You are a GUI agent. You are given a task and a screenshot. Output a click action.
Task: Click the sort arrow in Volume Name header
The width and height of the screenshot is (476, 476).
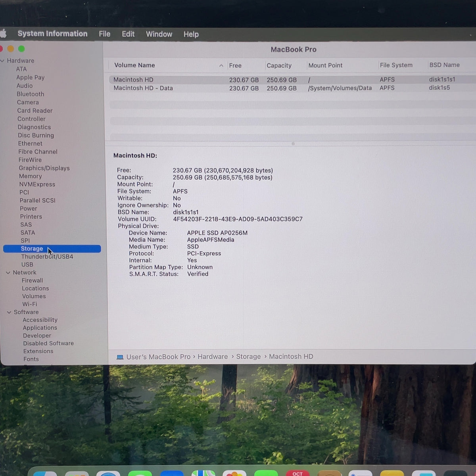click(x=221, y=65)
